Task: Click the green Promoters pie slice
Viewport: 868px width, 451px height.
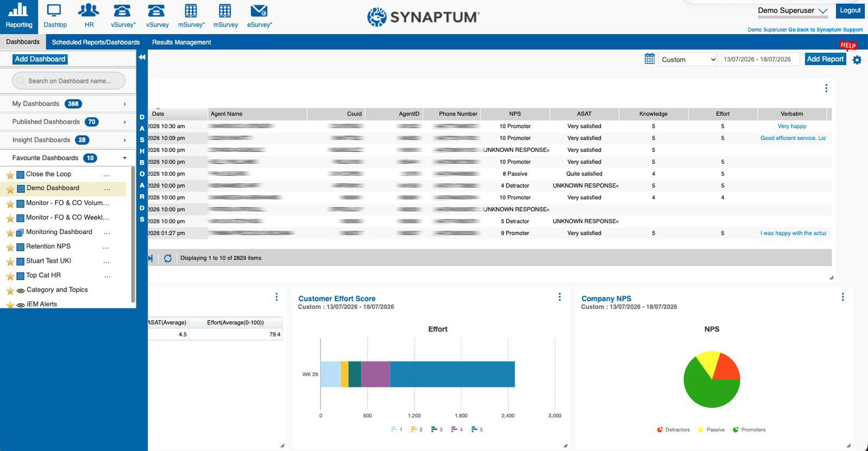Action: 708,389
